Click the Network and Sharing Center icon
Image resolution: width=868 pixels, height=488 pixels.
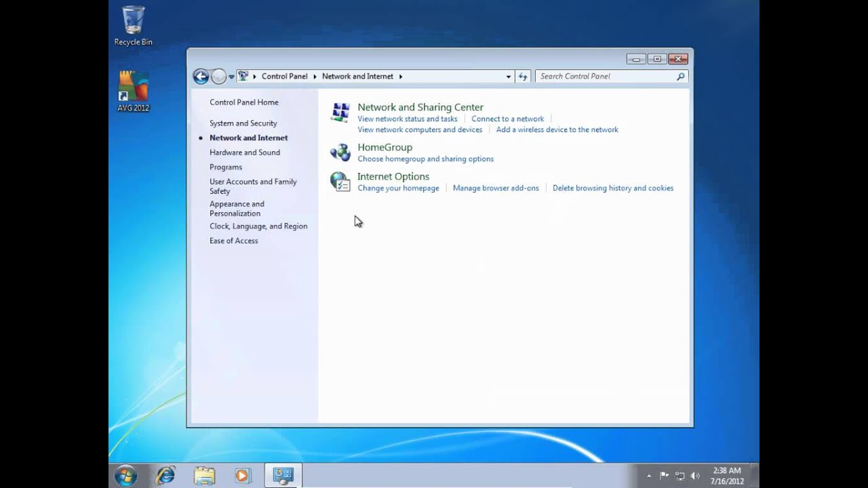pos(340,113)
